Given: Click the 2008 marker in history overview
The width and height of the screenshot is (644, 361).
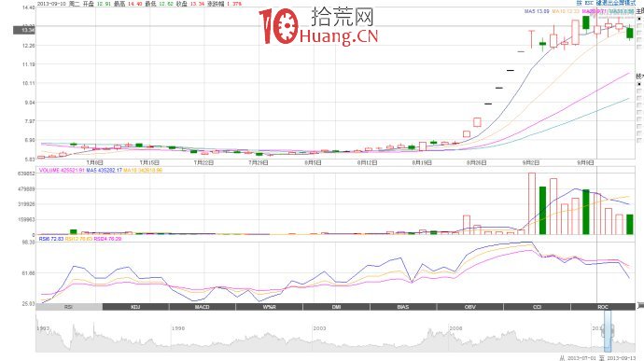Looking at the screenshot, I should pos(455,328).
